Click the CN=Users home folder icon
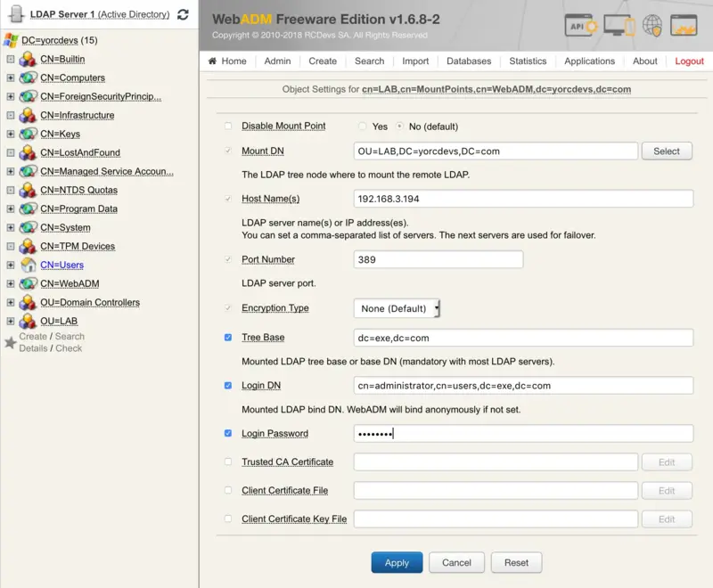Screen dimensions: 713x588 (29, 265)
